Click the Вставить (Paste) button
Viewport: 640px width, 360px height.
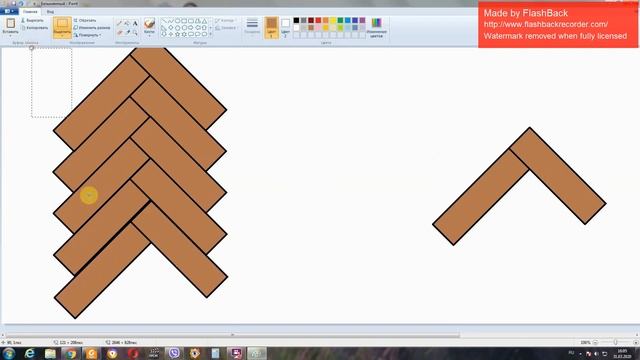tap(10, 27)
